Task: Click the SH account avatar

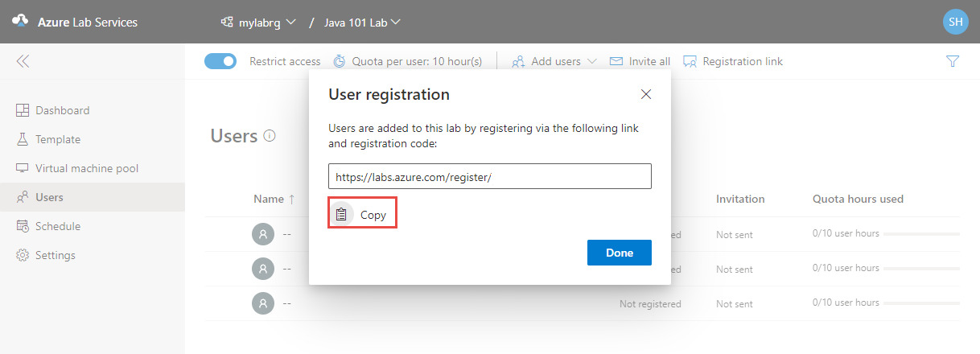Action: [x=955, y=22]
